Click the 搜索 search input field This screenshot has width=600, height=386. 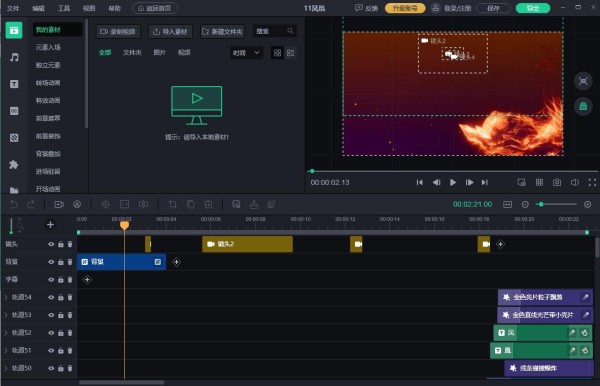point(274,31)
